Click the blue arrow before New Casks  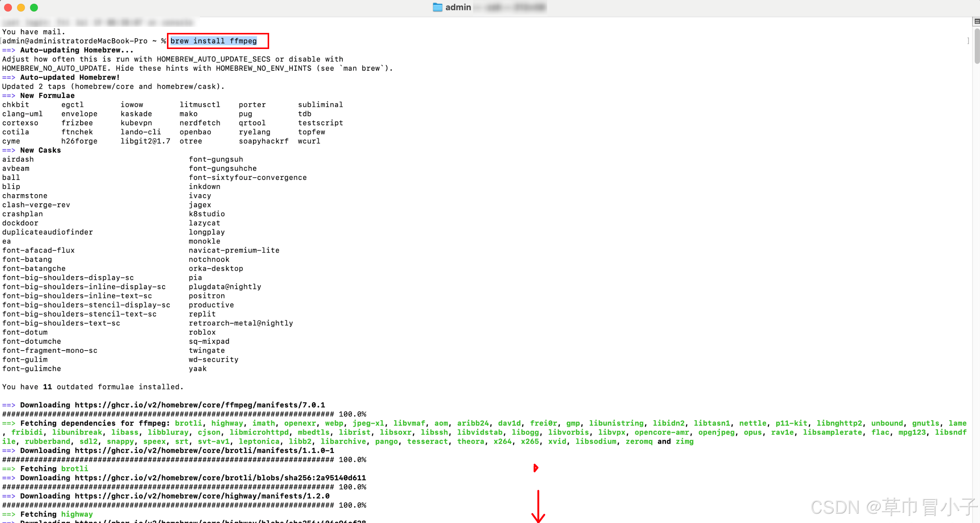pos(8,150)
